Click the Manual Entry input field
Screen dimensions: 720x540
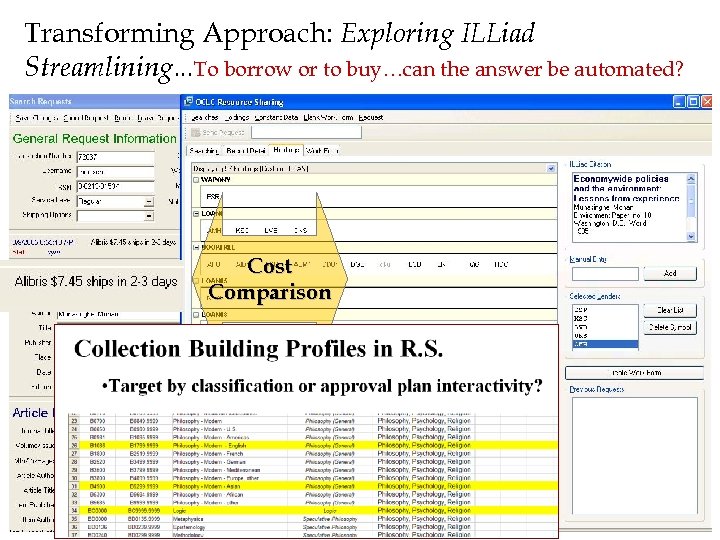[605, 274]
